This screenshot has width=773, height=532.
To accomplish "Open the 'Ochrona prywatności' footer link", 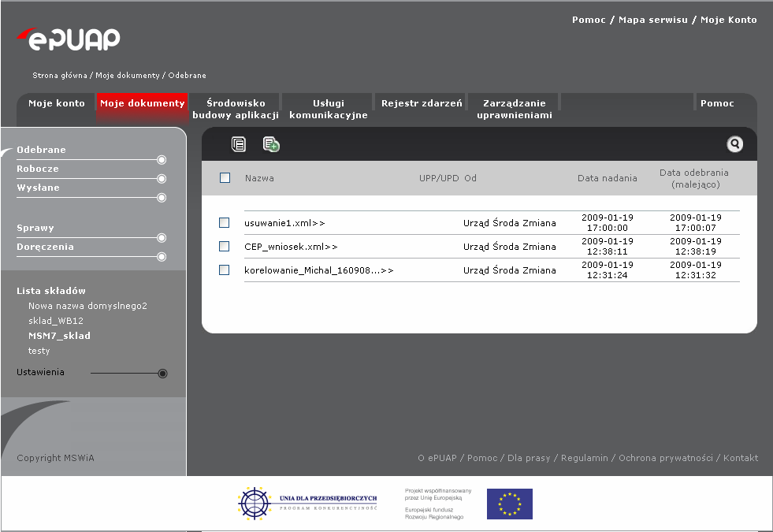I will (666, 458).
